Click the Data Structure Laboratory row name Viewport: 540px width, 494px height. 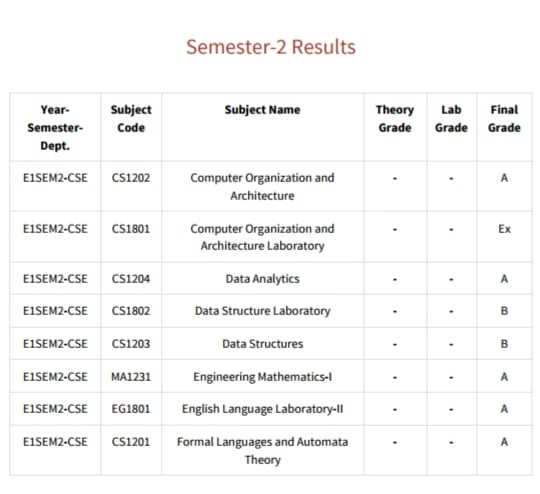click(262, 311)
